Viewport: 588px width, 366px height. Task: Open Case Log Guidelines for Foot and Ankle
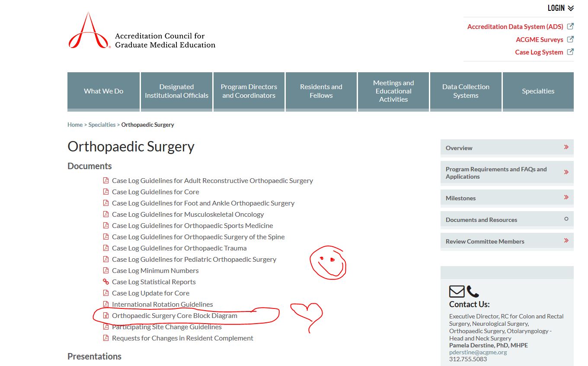[x=203, y=203]
